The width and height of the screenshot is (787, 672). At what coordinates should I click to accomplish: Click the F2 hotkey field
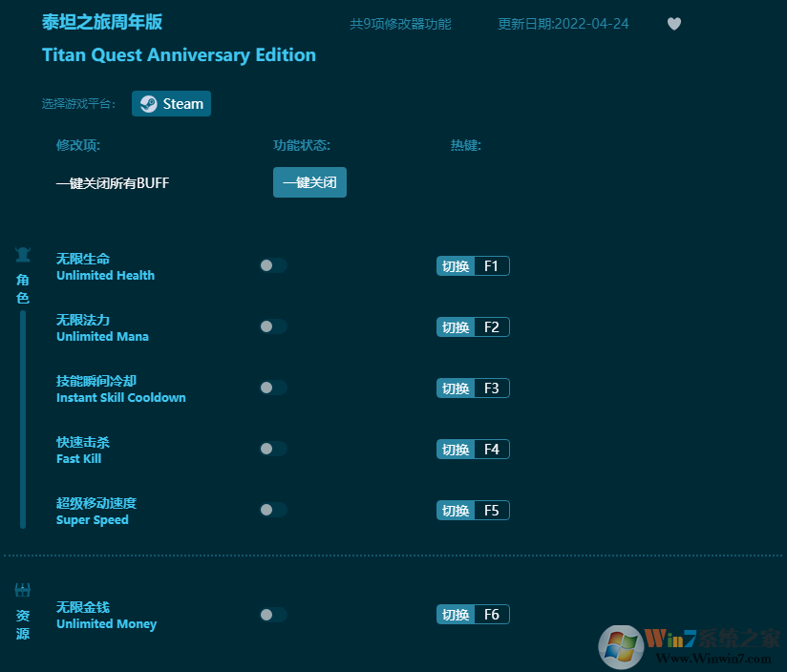[x=492, y=327]
